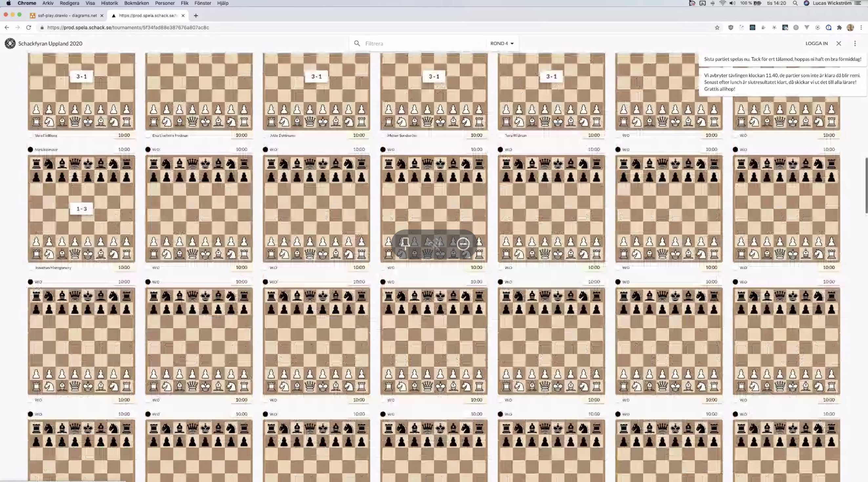
Task: Click the LOGGA IN button
Action: point(816,44)
